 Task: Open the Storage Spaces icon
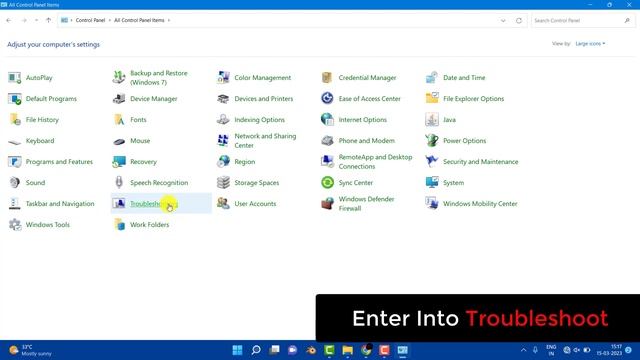pyautogui.click(x=223, y=182)
